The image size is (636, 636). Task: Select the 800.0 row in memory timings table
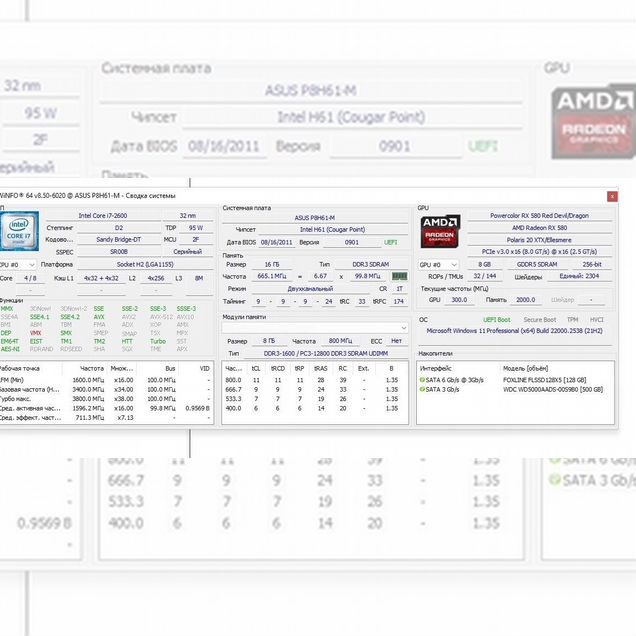(315, 380)
